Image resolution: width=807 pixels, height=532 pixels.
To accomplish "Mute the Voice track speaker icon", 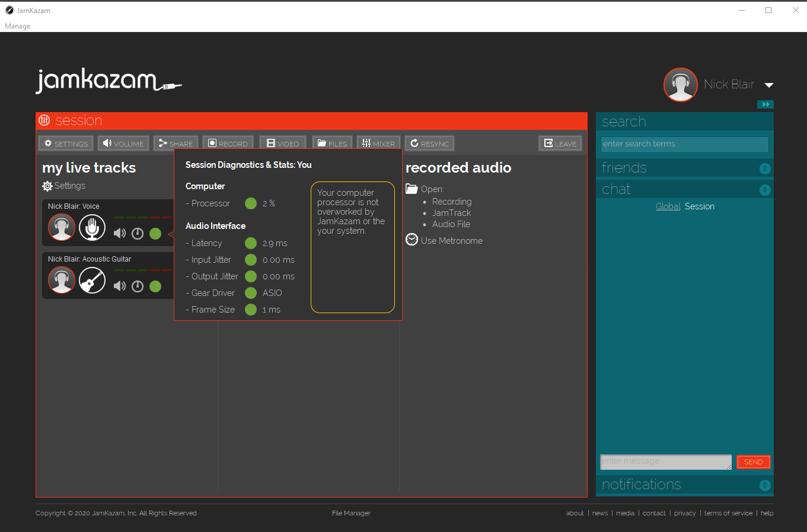I will (120, 234).
